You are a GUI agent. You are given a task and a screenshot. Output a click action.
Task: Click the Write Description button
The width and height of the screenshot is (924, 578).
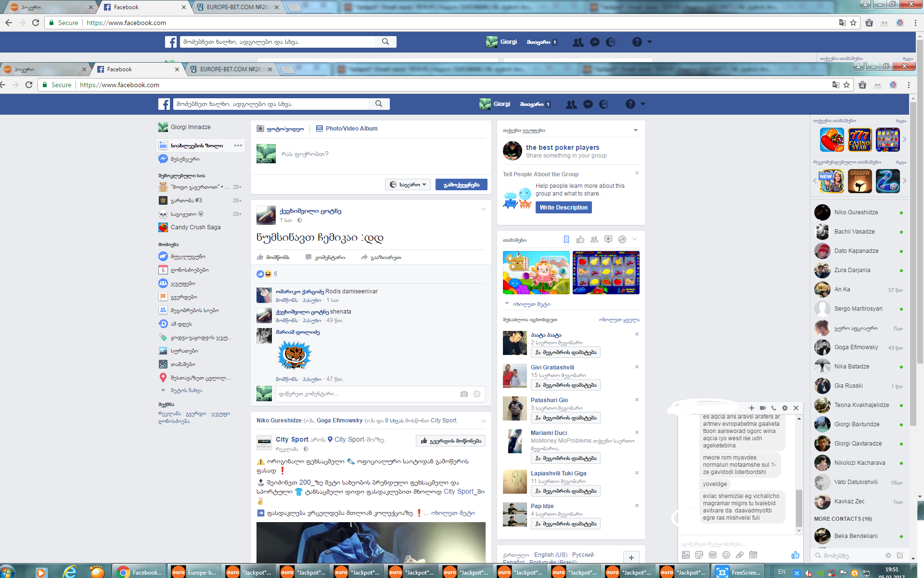tap(564, 208)
